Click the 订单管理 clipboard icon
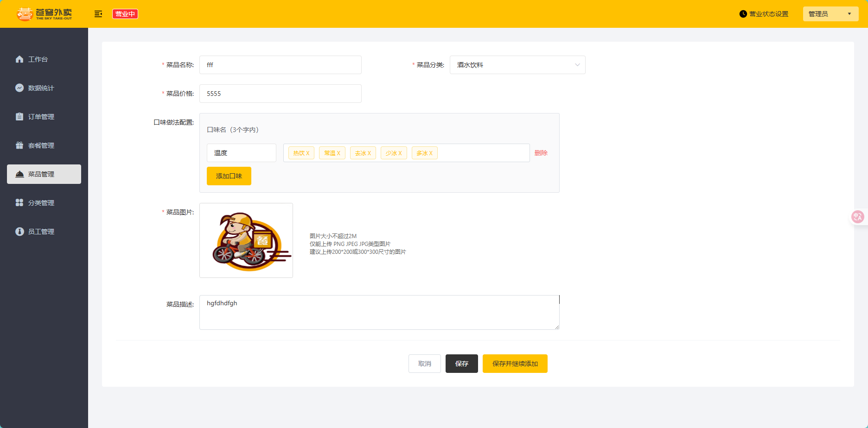The image size is (868, 428). pos(19,117)
